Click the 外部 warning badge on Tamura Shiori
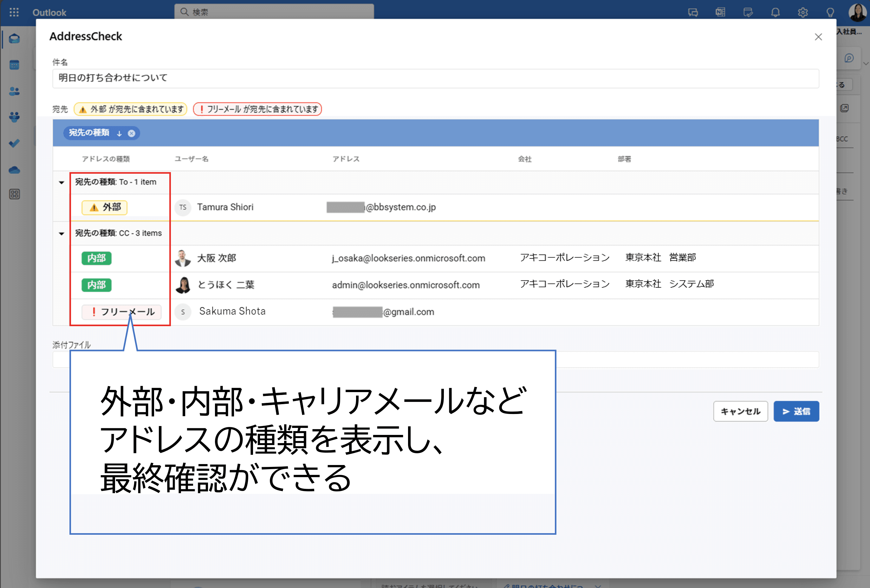Screen dimensions: 870x588 [x=104, y=207]
